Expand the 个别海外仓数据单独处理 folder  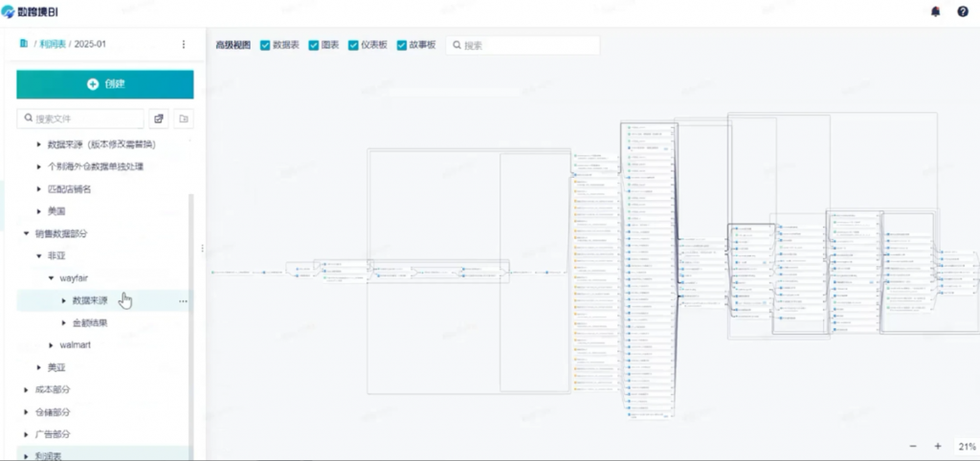click(38, 166)
